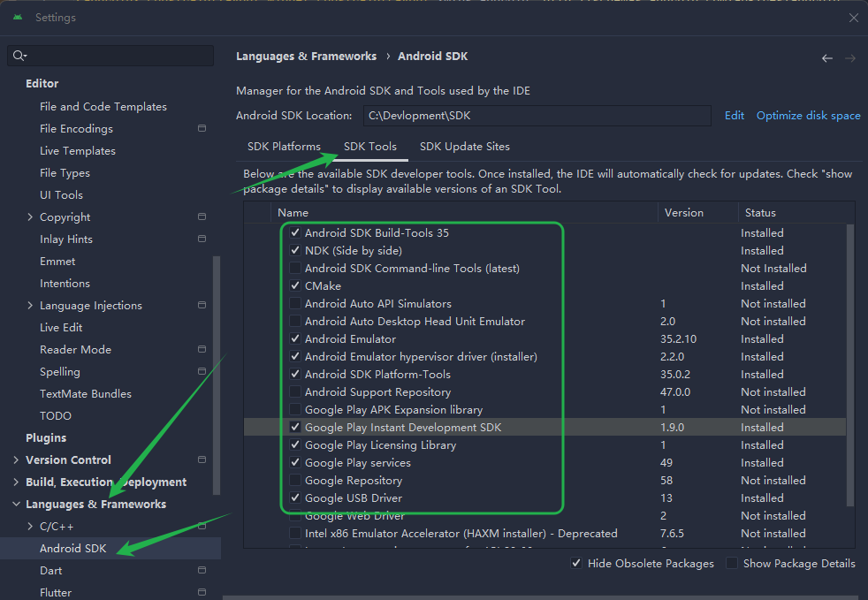
Task: Expand the C/C++ settings node
Action: 30,527
